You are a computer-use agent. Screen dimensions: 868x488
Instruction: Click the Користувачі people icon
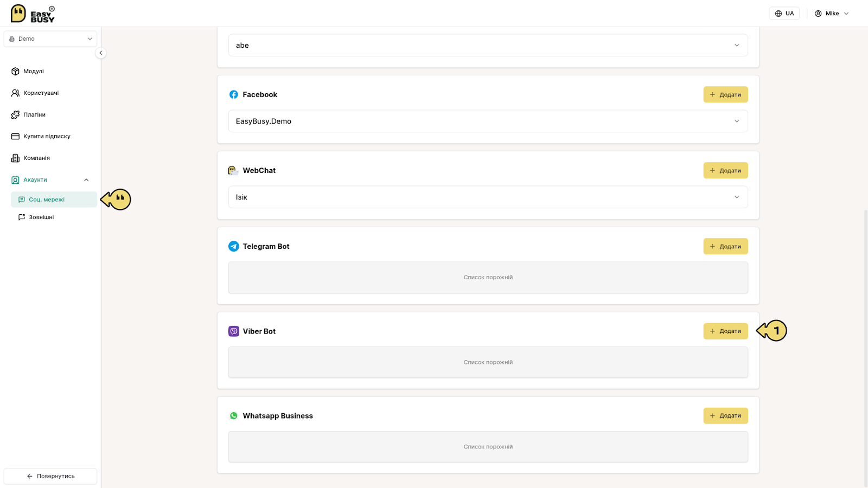[x=15, y=93]
